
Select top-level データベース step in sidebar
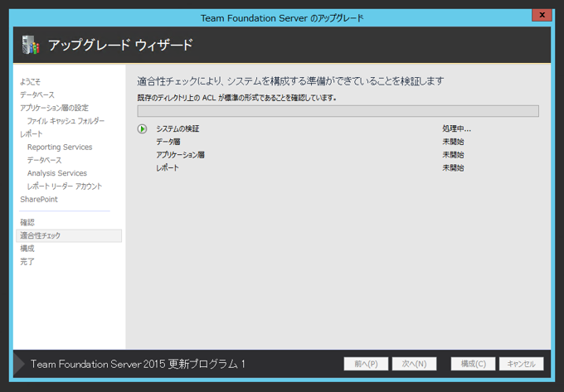(x=37, y=94)
